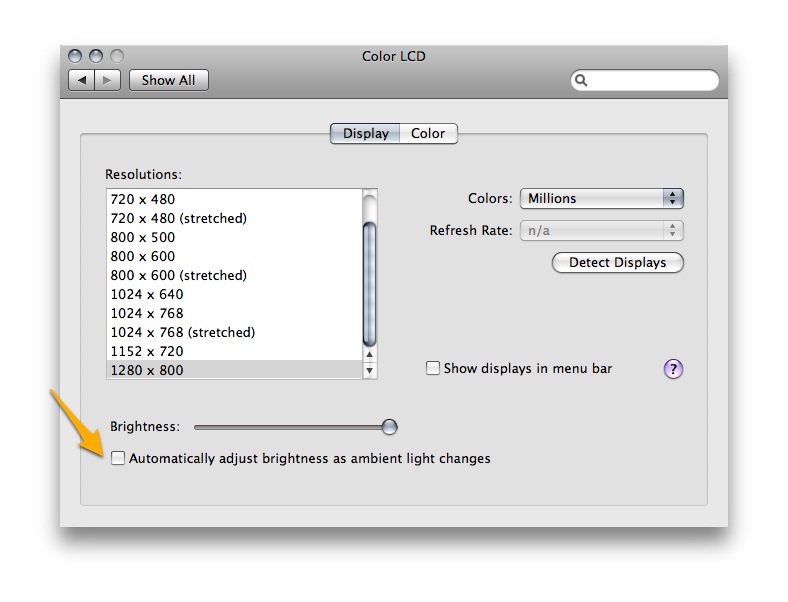Image resolution: width=788 pixels, height=602 pixels.
Task: Minimize the Color LCD window
Action: pyautogui.click(x=96, y=56)
